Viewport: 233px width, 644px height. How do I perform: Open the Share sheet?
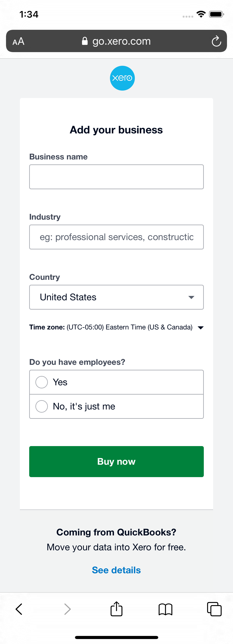[116, 609]
